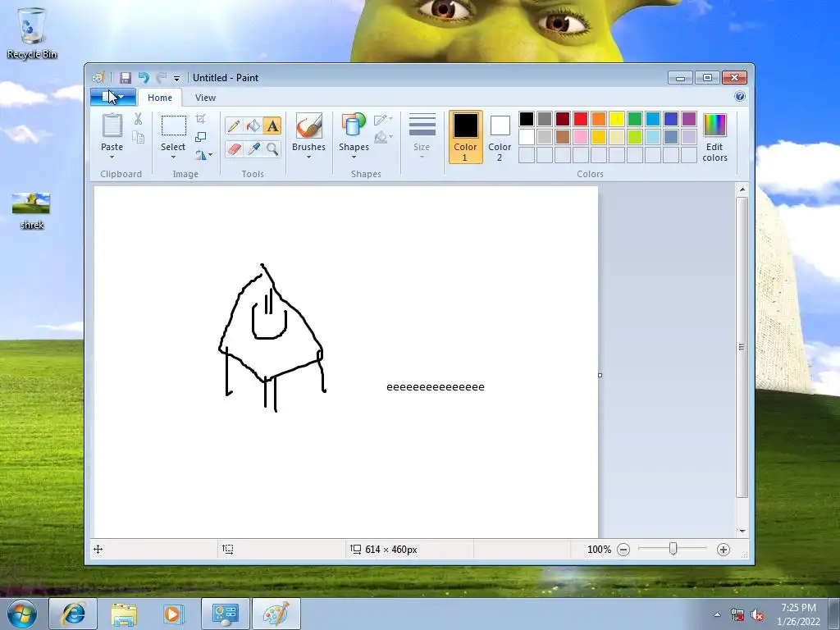Click the eeeeeeeeeeeeeee text on canvas
The image size is (840, 630).
pos(436,387)
